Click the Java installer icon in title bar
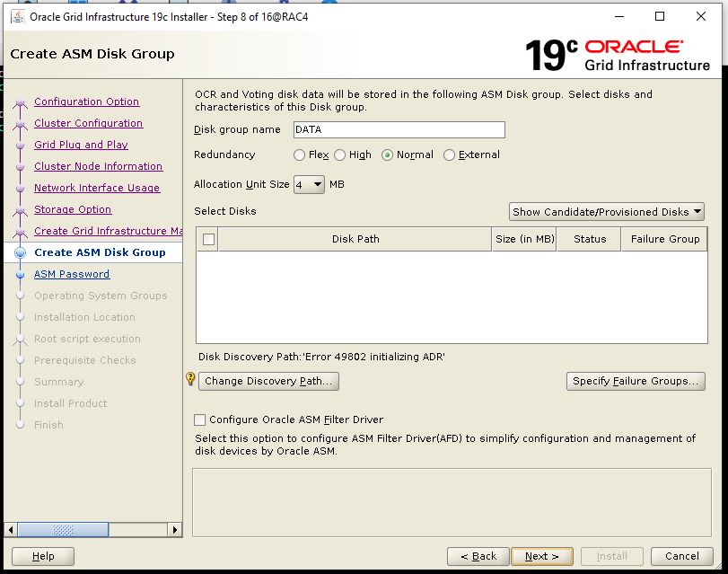 coord(18,17)
